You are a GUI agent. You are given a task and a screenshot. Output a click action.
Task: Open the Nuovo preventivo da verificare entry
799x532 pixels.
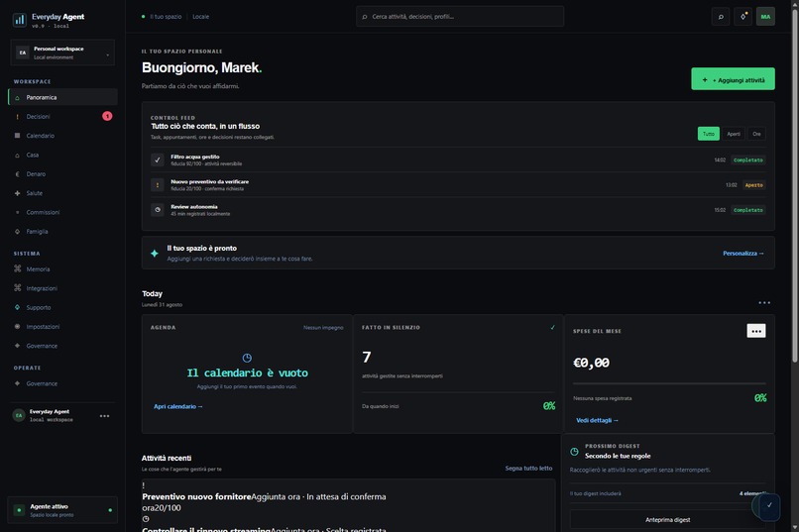pyautogui.click(x=458, y=185)
